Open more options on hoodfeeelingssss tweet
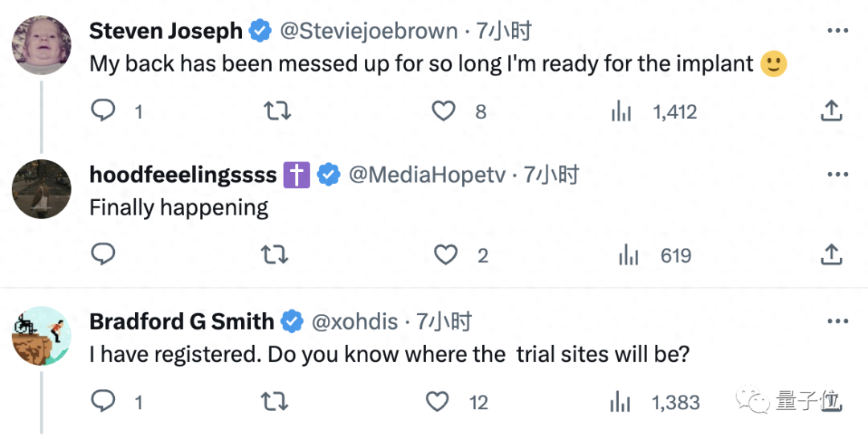Viewport: 868px width, 439px height. pyautogui.click(x=837, y=174)
